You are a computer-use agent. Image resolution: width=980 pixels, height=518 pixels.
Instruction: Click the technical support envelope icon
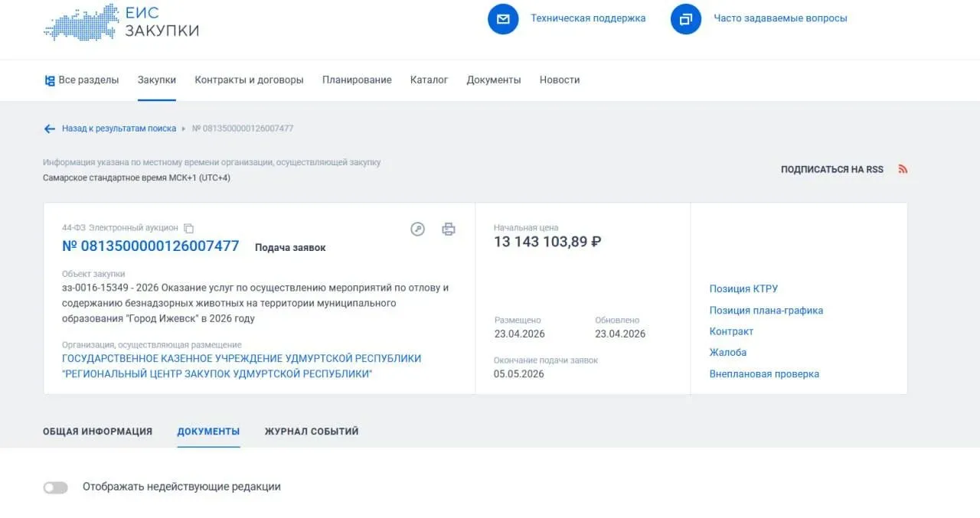[x=503, y=18]
